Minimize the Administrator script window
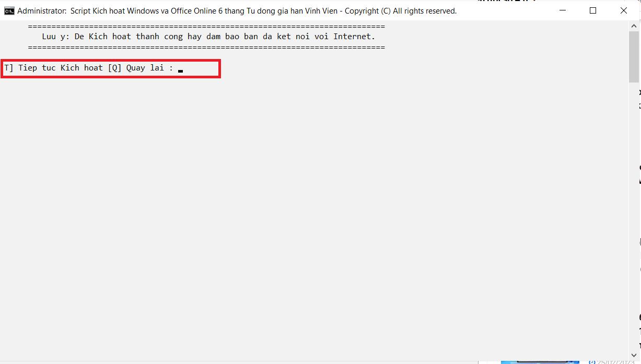 tap(562, 10)
